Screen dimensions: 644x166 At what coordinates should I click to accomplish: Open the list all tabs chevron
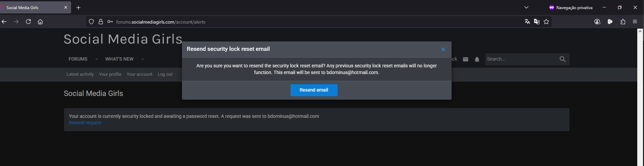pos(526,7)
